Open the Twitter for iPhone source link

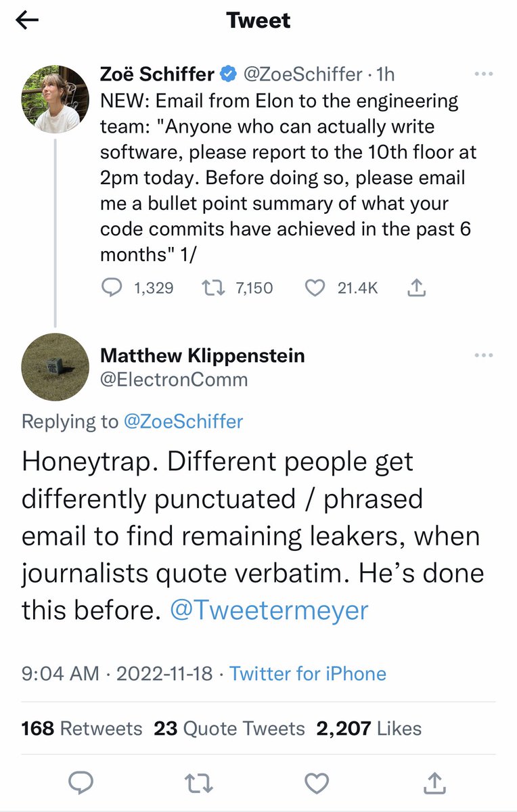pyautogui.click(x=308, y=674)
